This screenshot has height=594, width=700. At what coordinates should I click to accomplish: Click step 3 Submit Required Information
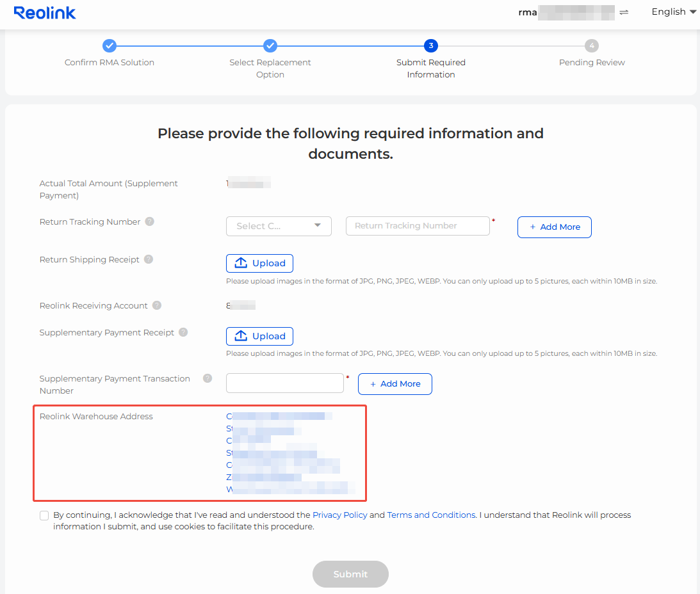coord(431,45)
